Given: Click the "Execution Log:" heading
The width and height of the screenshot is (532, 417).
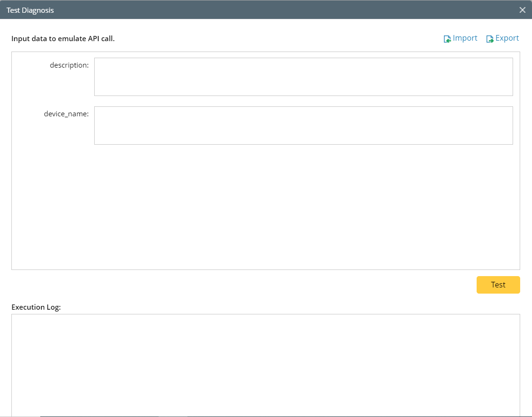Looking at the screenshot, I should tap(36, 307).
